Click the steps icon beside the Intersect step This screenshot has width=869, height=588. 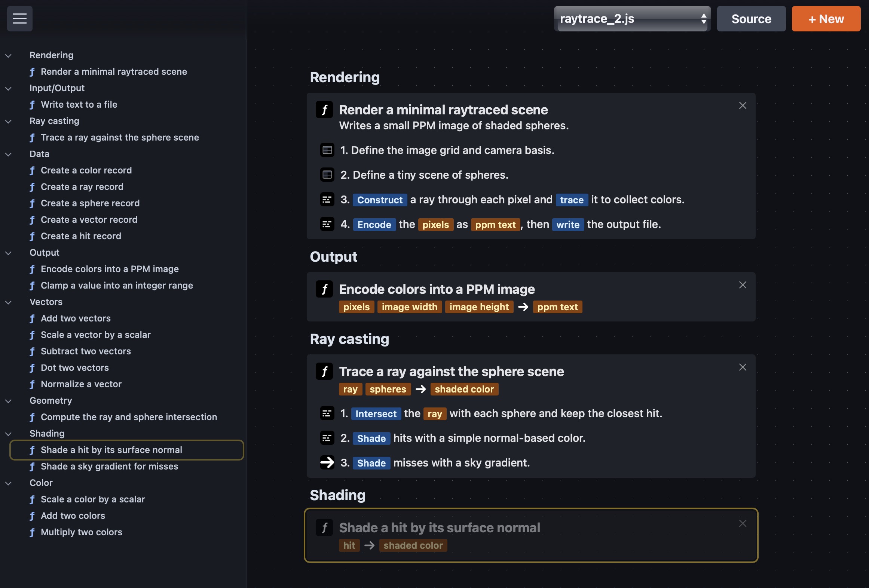tap(327, 413)
